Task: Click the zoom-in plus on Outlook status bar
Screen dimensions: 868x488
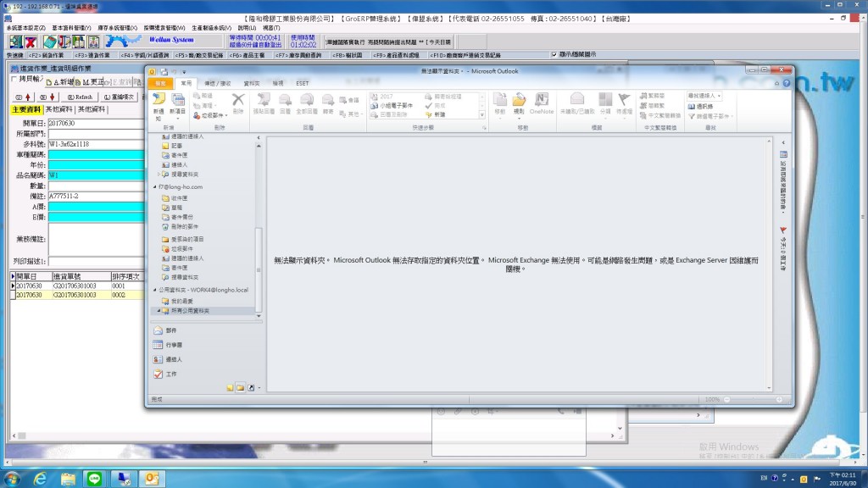Action: 779,400
